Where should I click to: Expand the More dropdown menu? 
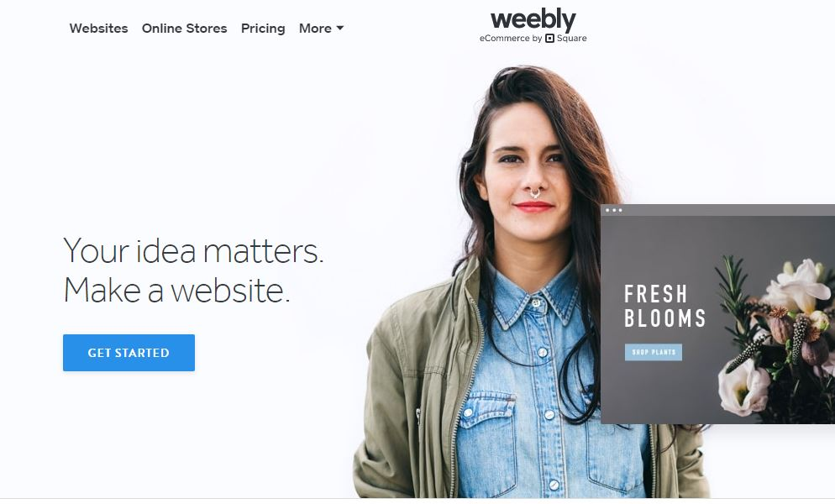[321, 29]
